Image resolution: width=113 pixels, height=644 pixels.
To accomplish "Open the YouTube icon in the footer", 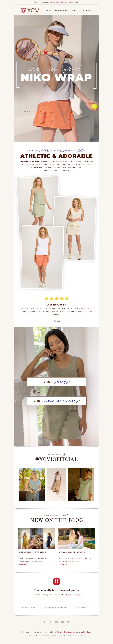I will coord(62,622).
